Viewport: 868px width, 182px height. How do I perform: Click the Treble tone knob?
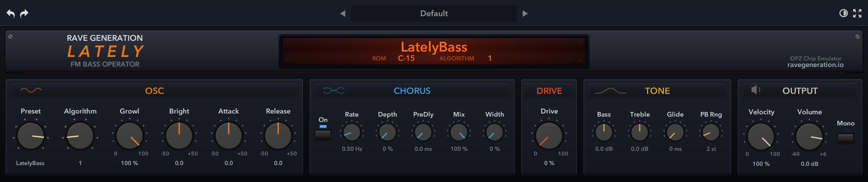coord(640,133)
